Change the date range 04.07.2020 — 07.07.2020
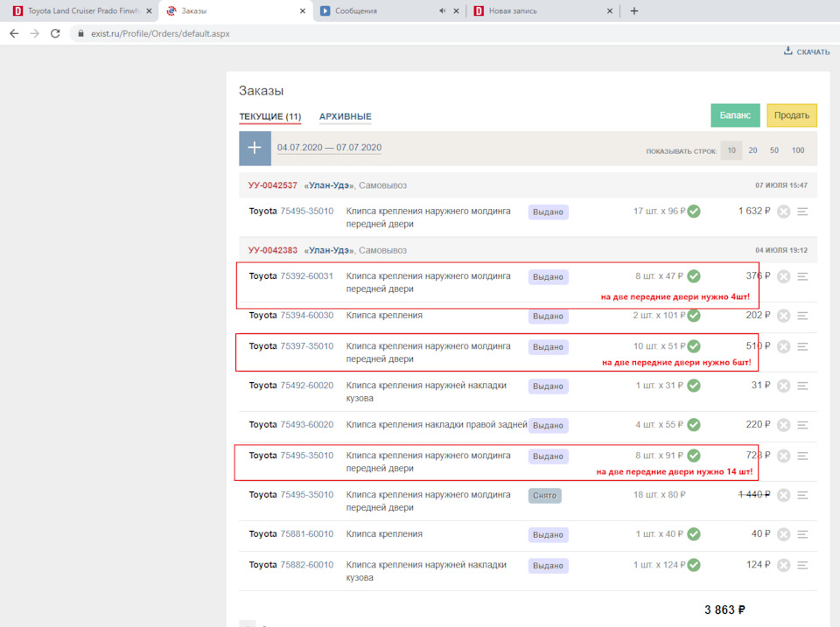 point(330,148)
